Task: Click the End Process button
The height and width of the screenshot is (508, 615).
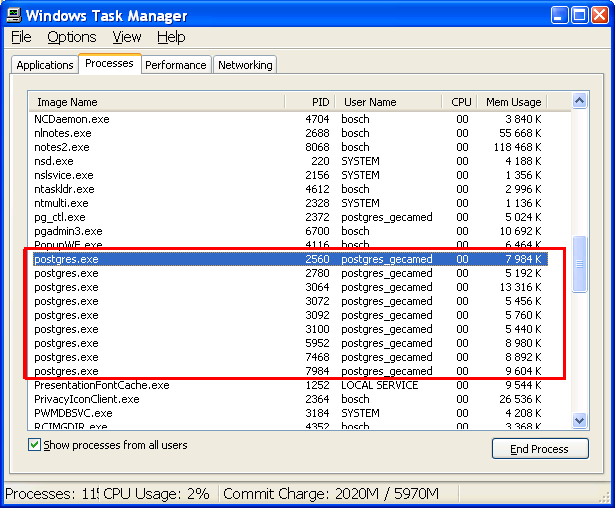Action: [540, 449]
